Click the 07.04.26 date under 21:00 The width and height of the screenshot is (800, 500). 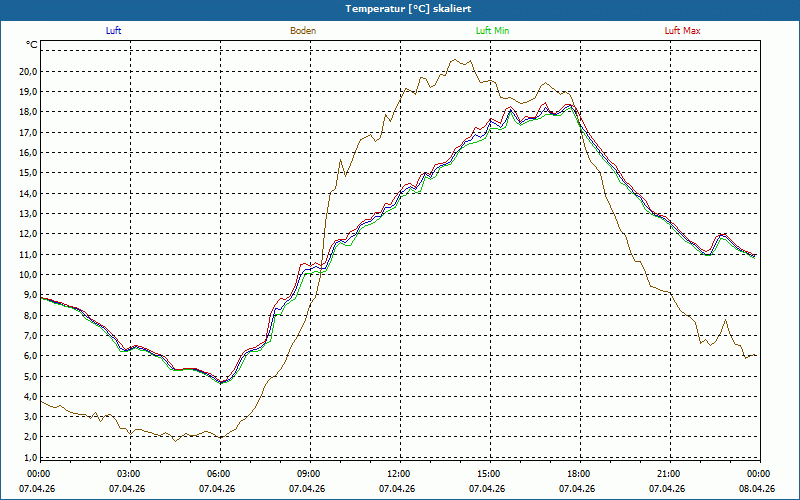pos(668,488)
